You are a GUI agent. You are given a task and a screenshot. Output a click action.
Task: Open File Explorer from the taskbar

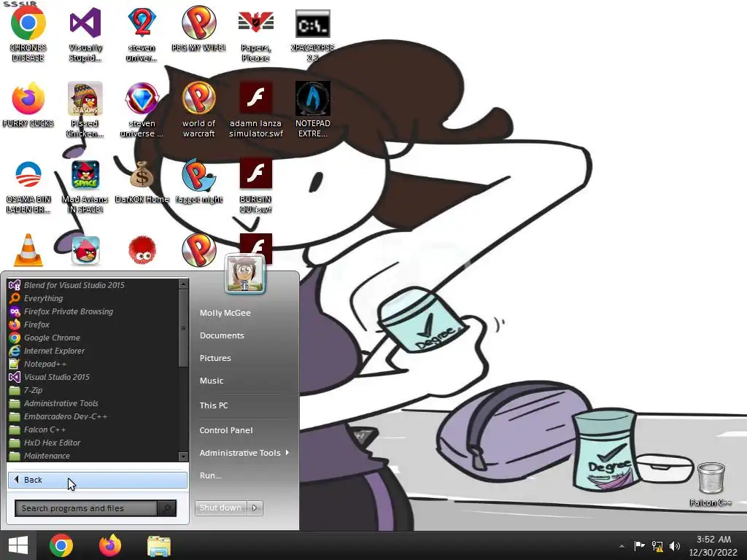point(158,545)
